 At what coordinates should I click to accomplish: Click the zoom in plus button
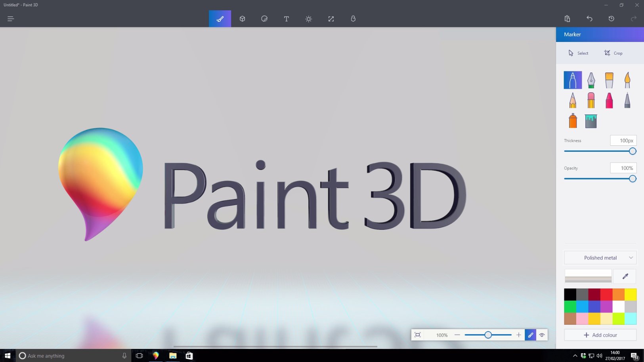tap(518, 335)
